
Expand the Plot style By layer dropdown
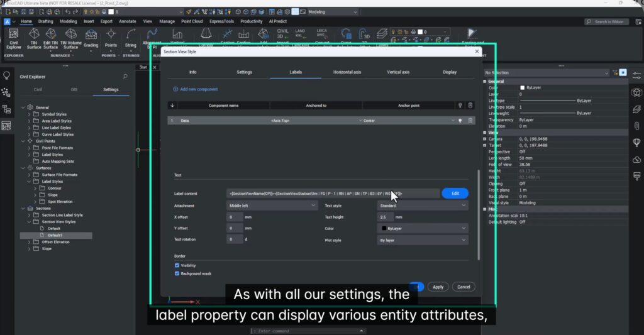(x=423, y=240)
